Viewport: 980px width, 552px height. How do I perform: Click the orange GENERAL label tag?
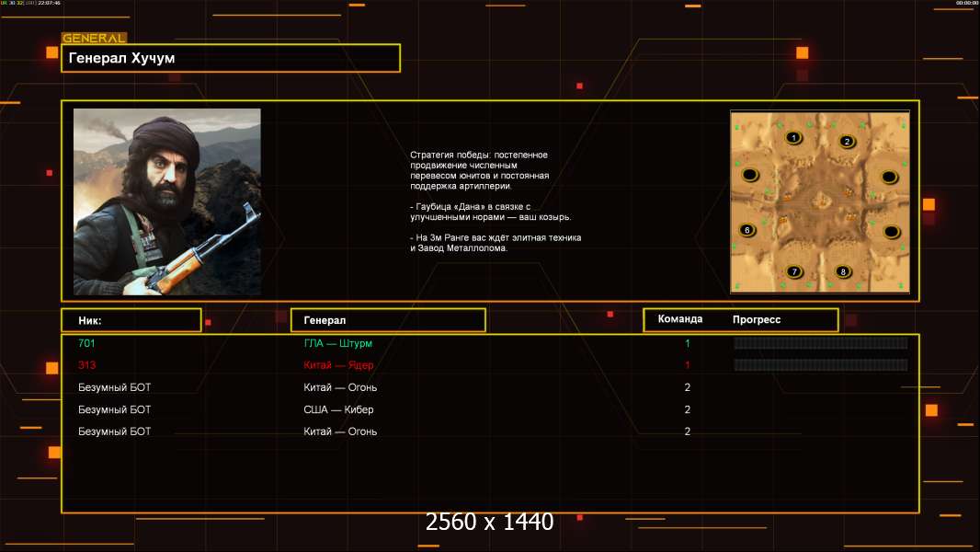coord(94,38)
